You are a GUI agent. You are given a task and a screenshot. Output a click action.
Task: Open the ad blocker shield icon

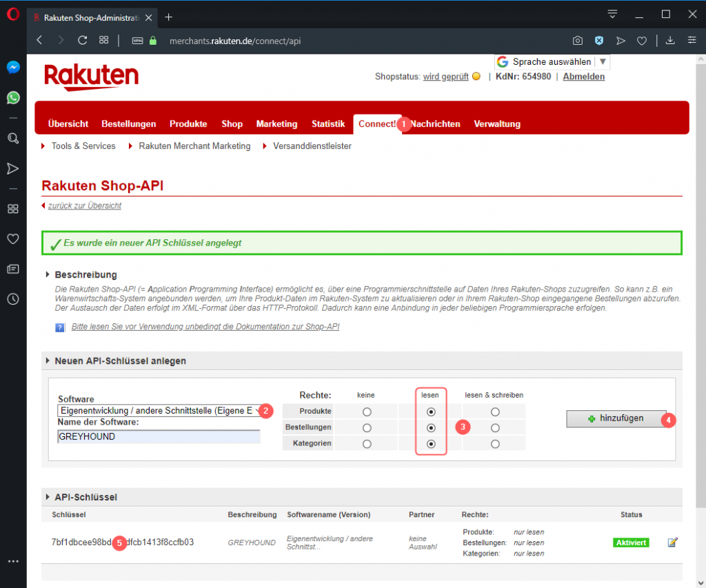point(599,41)
